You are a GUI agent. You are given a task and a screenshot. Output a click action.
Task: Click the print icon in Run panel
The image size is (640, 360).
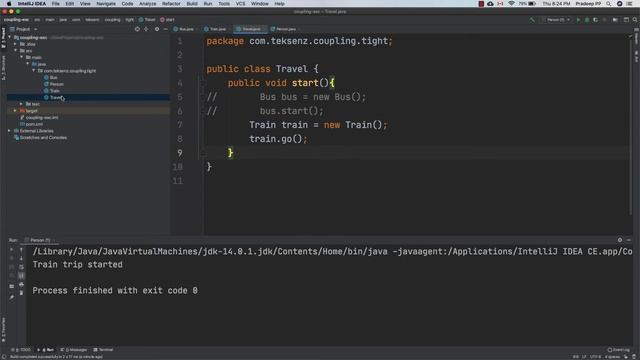(21, 284)
